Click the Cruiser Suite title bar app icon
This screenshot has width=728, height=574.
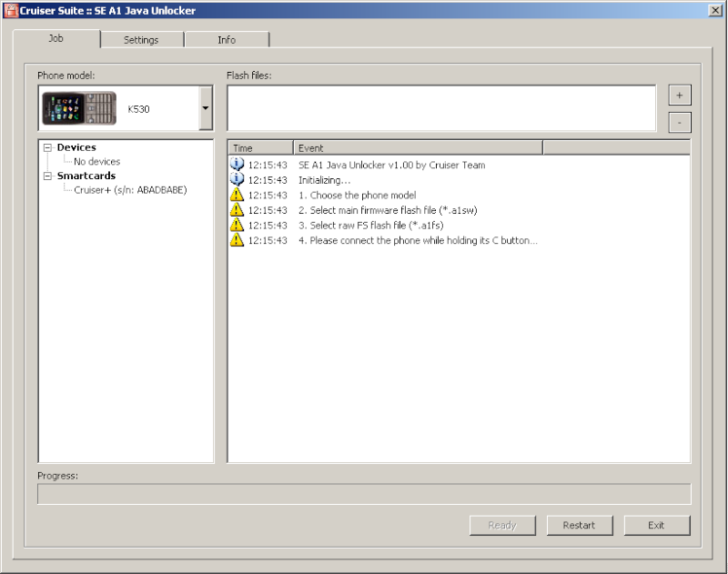point(10,10)
